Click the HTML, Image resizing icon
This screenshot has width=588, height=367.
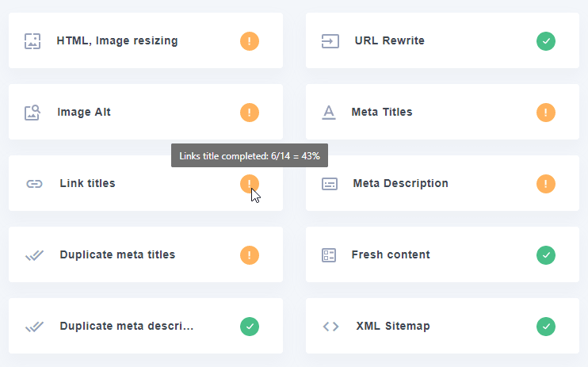pyautogui.click(x=32, y=41)
